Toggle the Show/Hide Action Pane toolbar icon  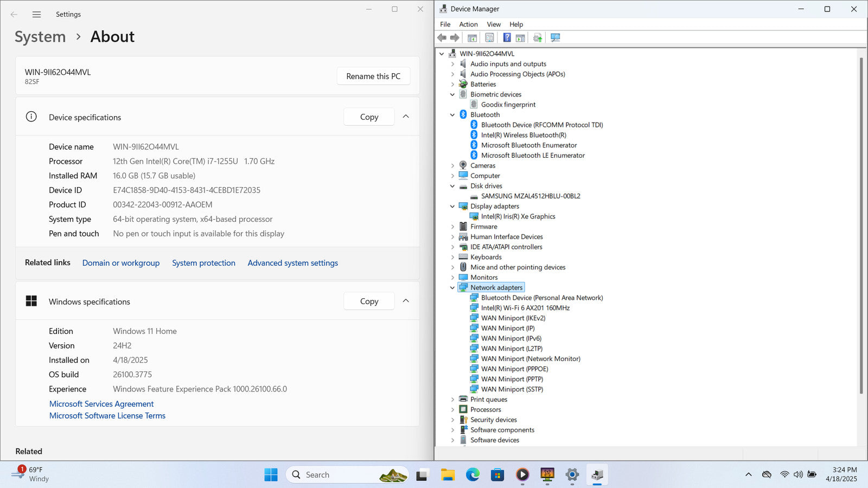(x=520, y=37)
